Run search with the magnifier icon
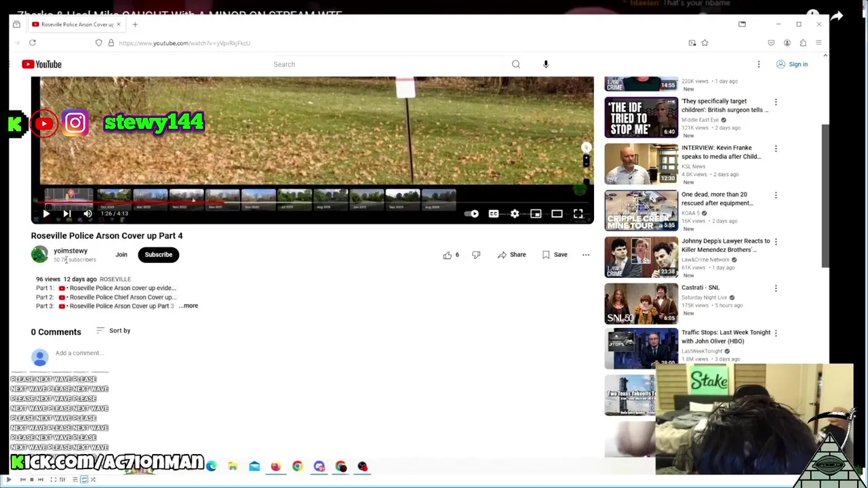Viewport: 868px width, 488px height. pyautogui.click(x=516, y=64)
